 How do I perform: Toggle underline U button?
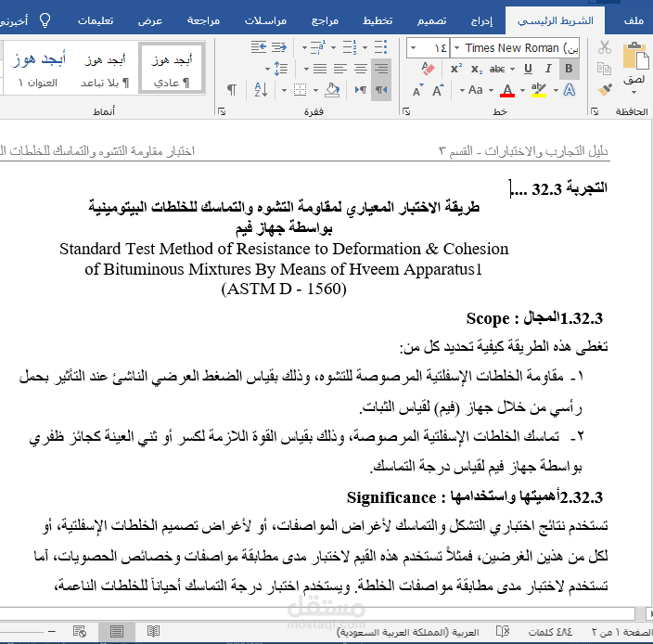[x=528, y=69]
